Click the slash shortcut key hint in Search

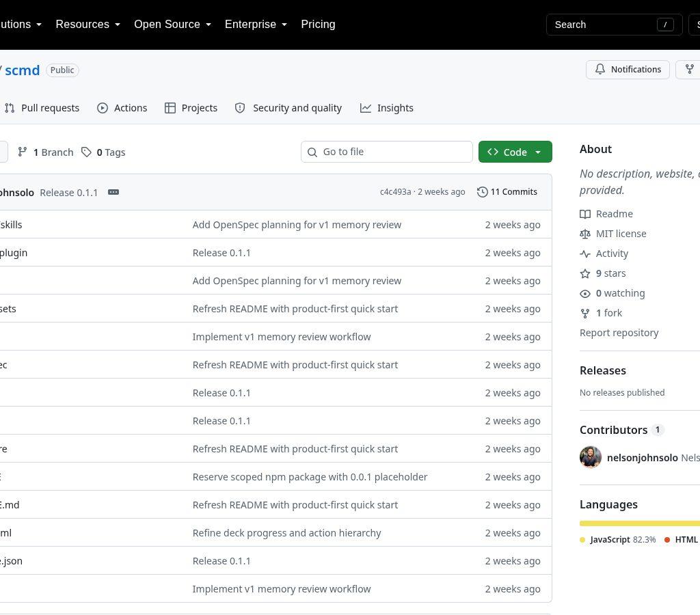(664, 25)
